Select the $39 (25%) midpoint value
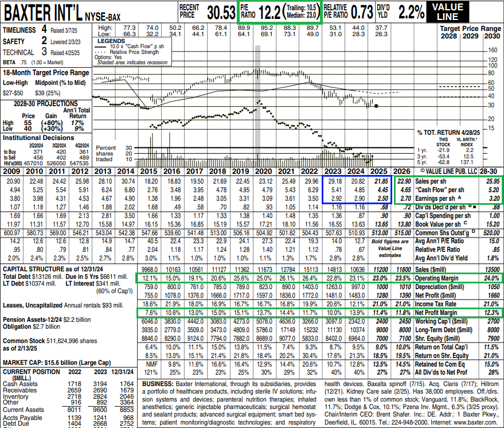The width and height of the screenshot is (504, 428). [48, 94]
